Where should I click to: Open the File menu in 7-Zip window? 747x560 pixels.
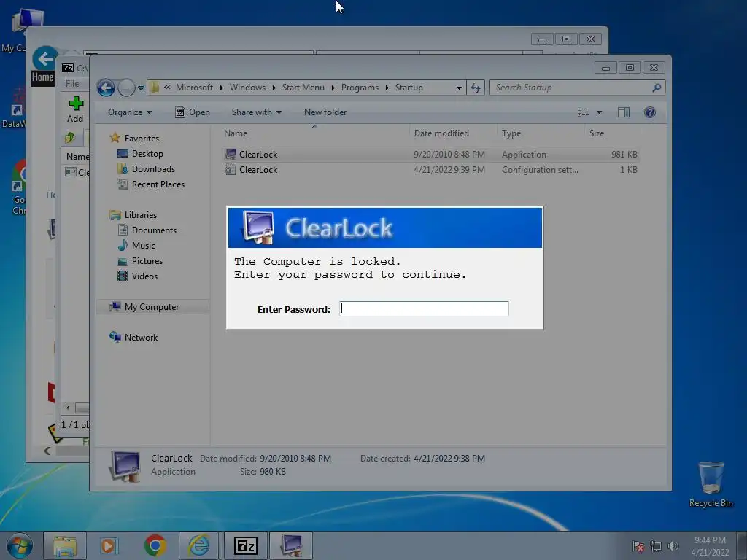(x=72, y=83)
